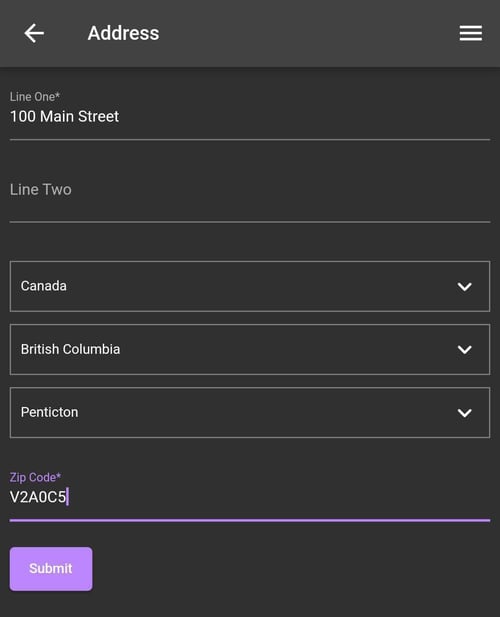Open the hamburger menu
This screenshot has height=617, width=500.
[470, 33]
